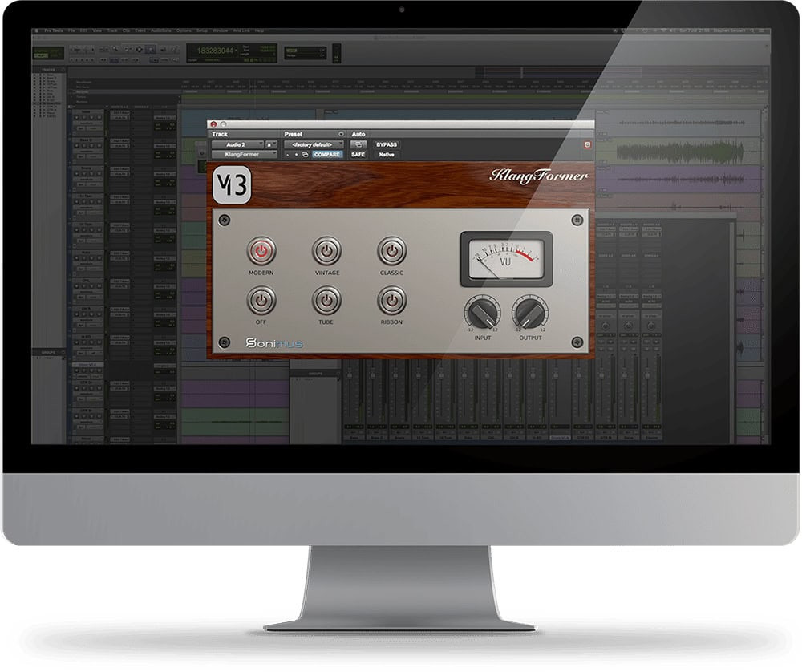The height and width of the screenshot is (672, 802).
Task: Click the KlangFormer script logo
Action: click(x=539, y=176)
